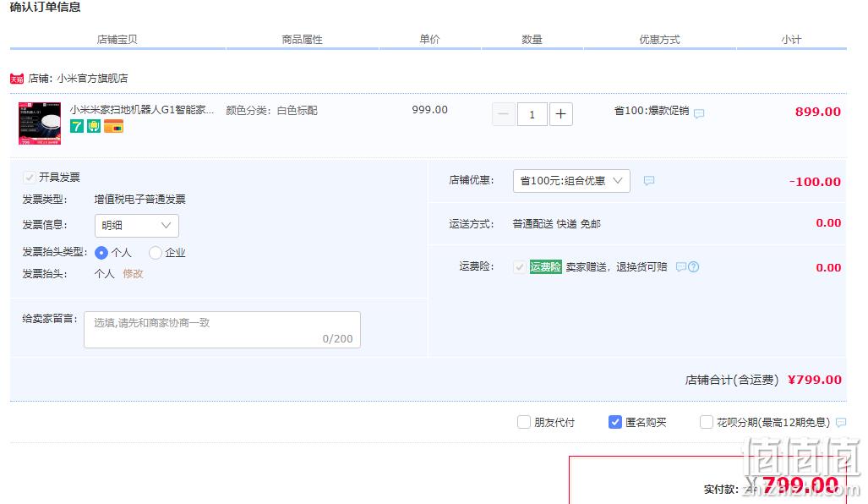
Task: Open the 小米官方旗舰店 store link
Action: [92, 79]
